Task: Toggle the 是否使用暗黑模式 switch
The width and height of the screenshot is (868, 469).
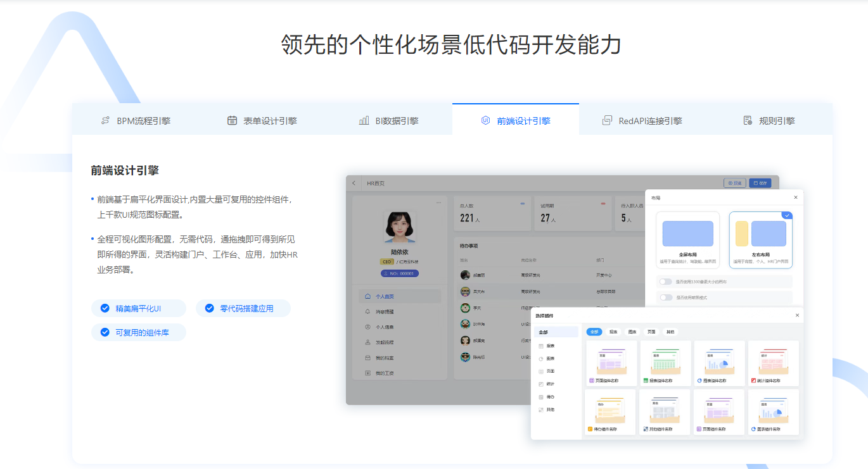Action: (x=665, y=297)
